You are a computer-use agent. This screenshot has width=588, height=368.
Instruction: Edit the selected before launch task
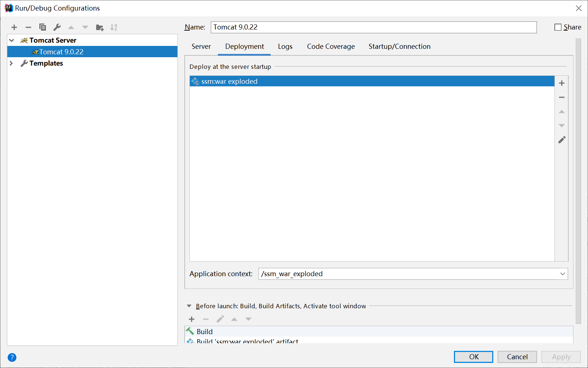[220, 319]
